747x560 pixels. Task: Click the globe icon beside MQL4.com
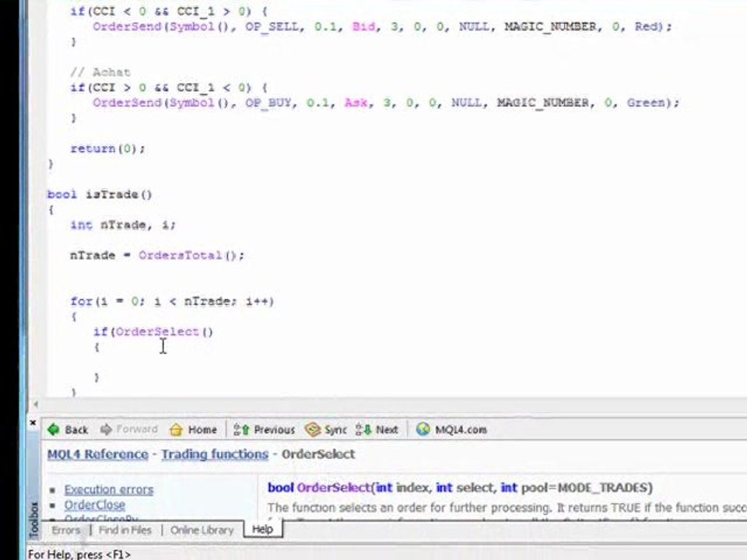coord(423,429)
